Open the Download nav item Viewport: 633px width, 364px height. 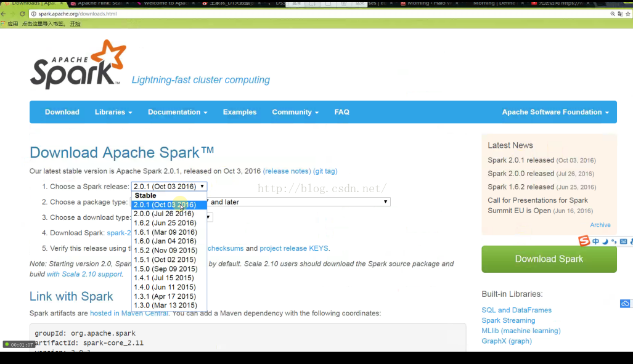62,112
